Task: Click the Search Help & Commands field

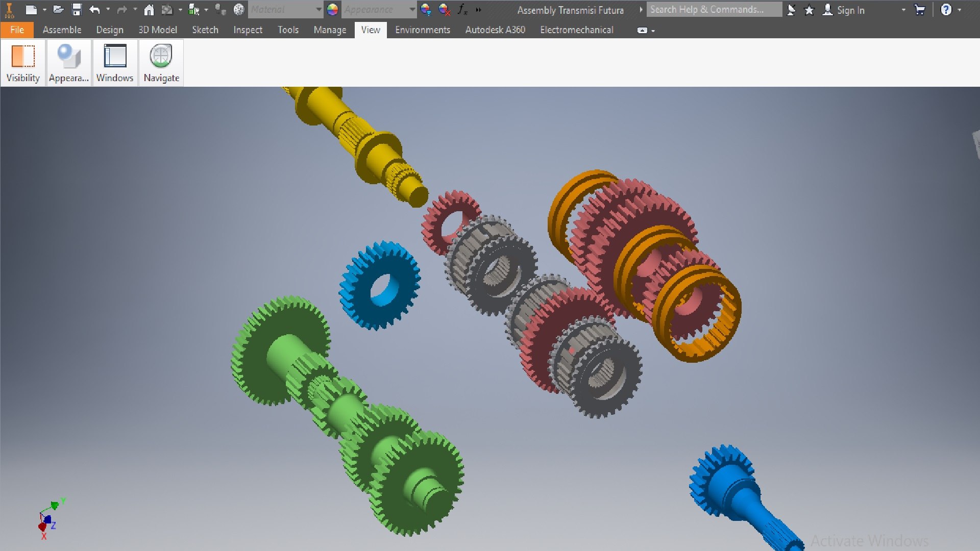Action: pos(714,10)
